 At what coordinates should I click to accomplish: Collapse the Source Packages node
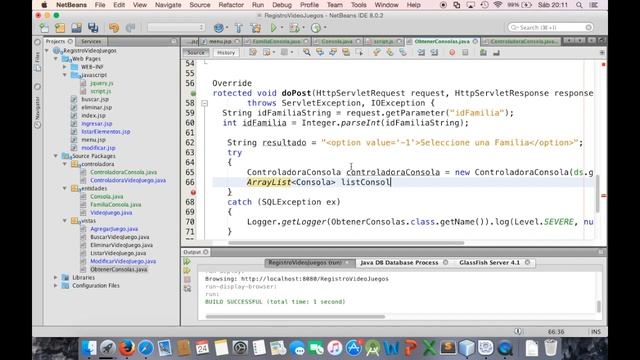point(56,156)
